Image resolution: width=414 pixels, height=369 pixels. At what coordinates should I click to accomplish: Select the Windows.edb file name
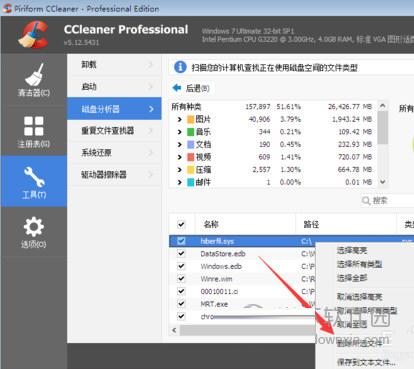(x=221, y=266)
